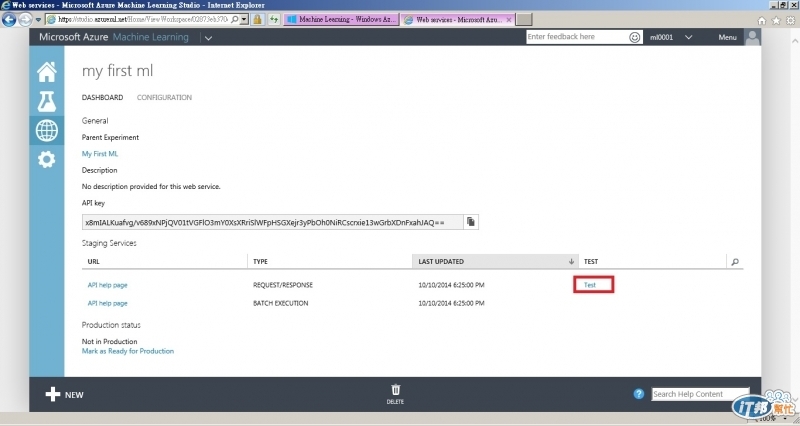Click the TYPE column header
The height and width of the screenshot is (426, 800).
pos(260,262)
